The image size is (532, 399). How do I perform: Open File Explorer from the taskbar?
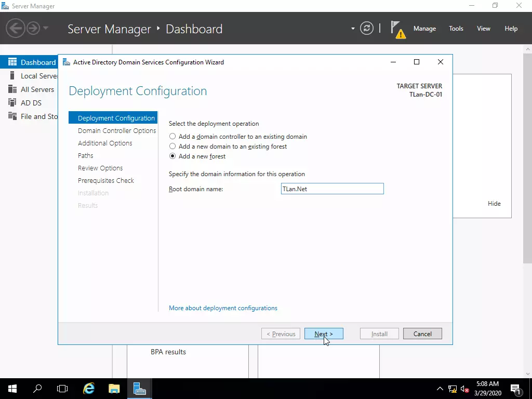[114, 389]
